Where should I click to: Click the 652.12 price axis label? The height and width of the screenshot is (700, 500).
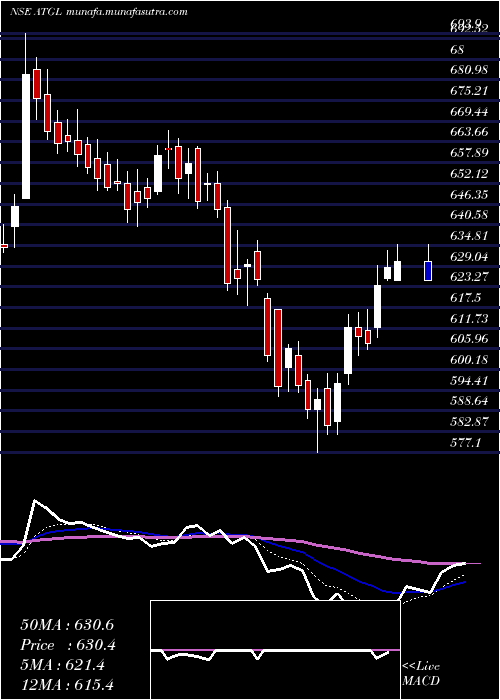(x=469, y=174)
